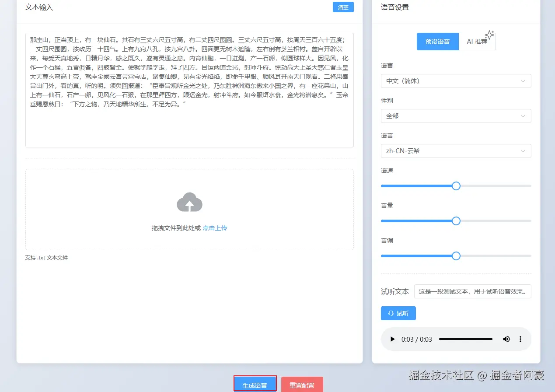Switch to the 预设语音 tab

[x=438, y=42]
